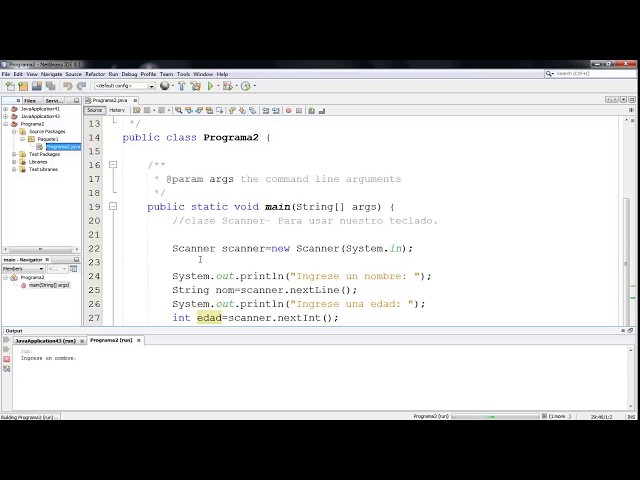Open the Debug Project dropdown arrow
The width and height of the screenshot is (640, 480).
click(x=236, y=86)
